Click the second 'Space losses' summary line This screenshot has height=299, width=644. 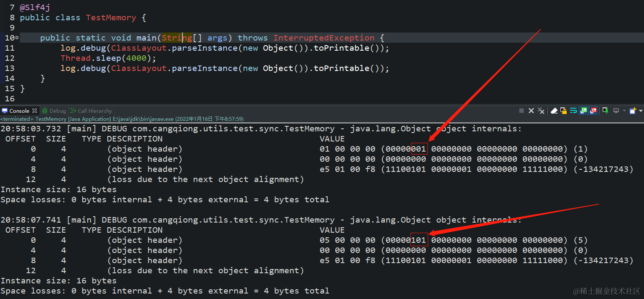(x=165, y=291)
